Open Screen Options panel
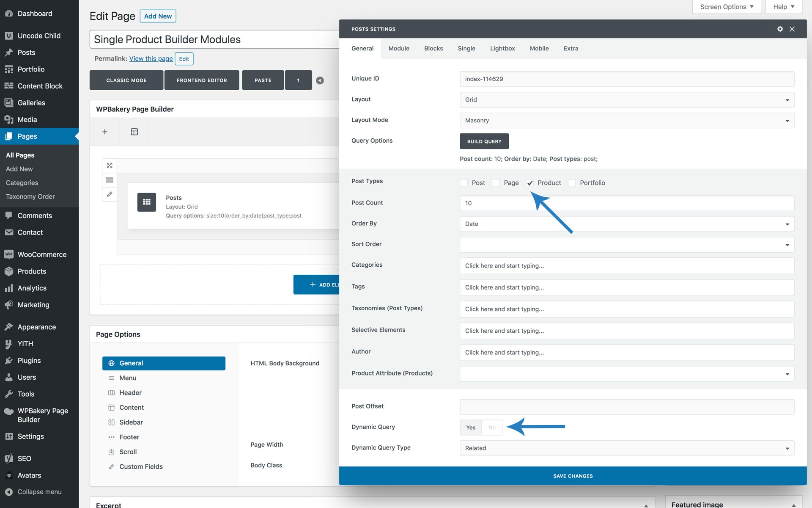The width and height of the screenshot is (812, 508). click(727, 7)
